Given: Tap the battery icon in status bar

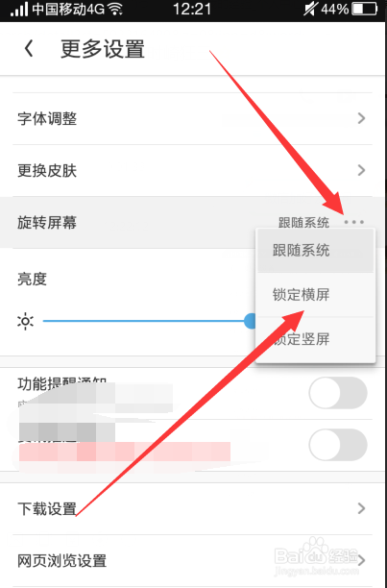Looking at the screenshot, I should pyautogui.click(x=365, y=9).
